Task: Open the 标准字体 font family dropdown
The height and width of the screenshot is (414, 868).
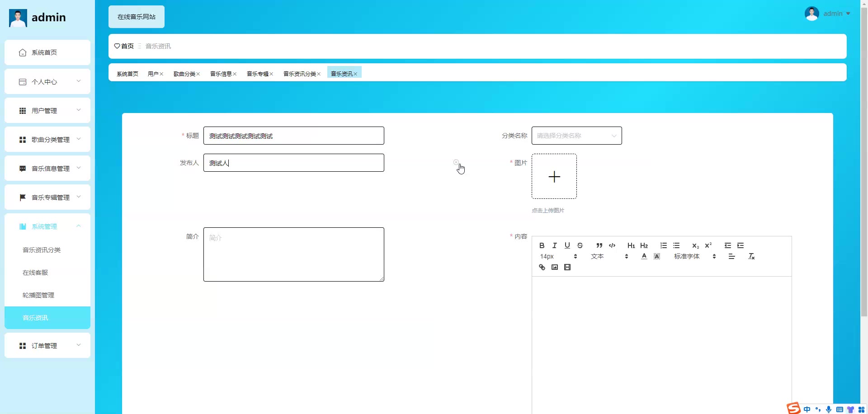Action: click(x=695, y=256)
